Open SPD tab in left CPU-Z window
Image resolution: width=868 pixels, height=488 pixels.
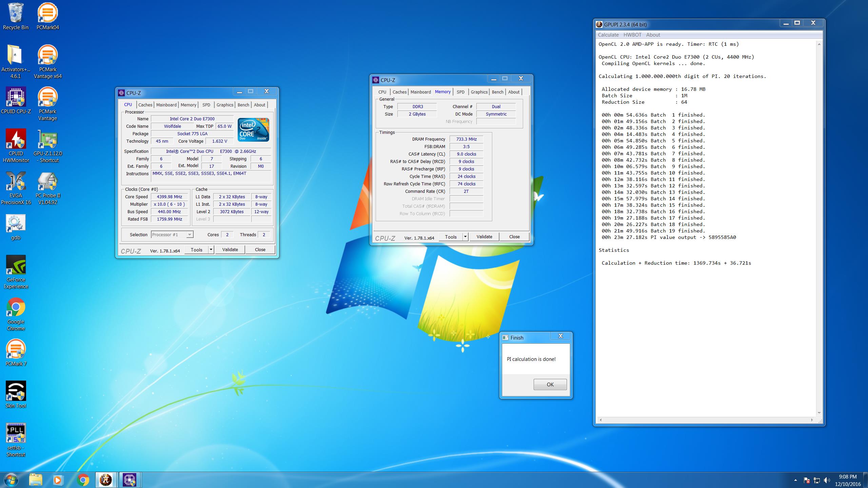pos(206,105)
